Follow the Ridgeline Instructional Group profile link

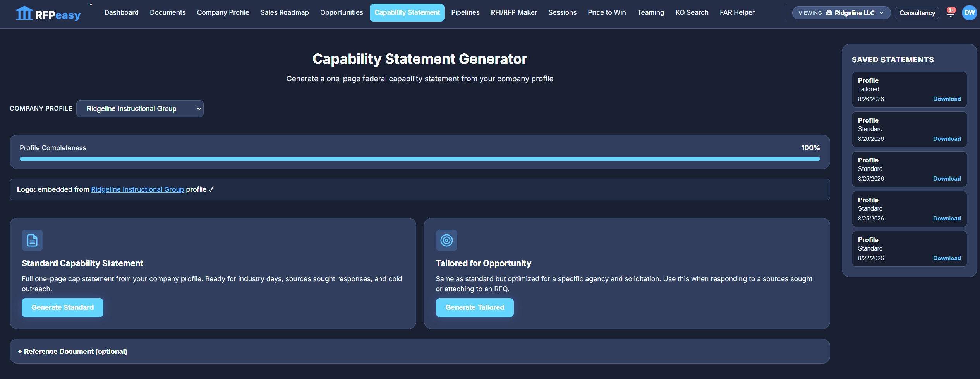tap(137, 189)
